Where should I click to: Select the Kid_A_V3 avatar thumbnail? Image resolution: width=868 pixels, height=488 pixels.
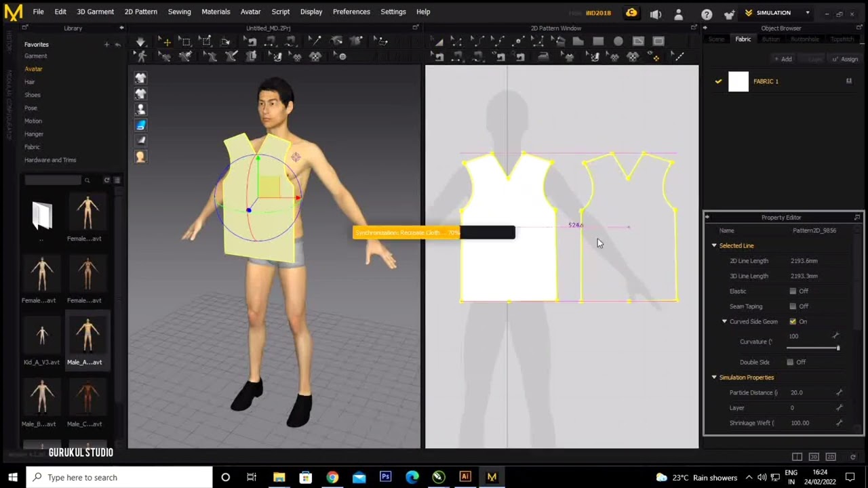42,335
